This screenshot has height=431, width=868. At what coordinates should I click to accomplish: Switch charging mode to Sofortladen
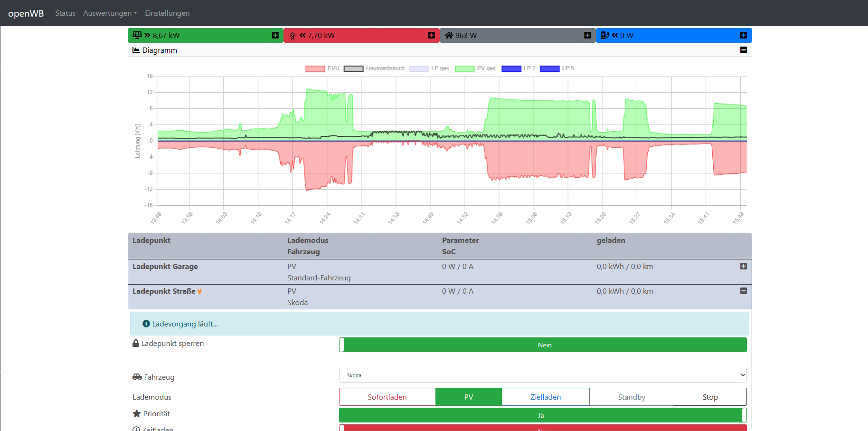pos(387,397)
